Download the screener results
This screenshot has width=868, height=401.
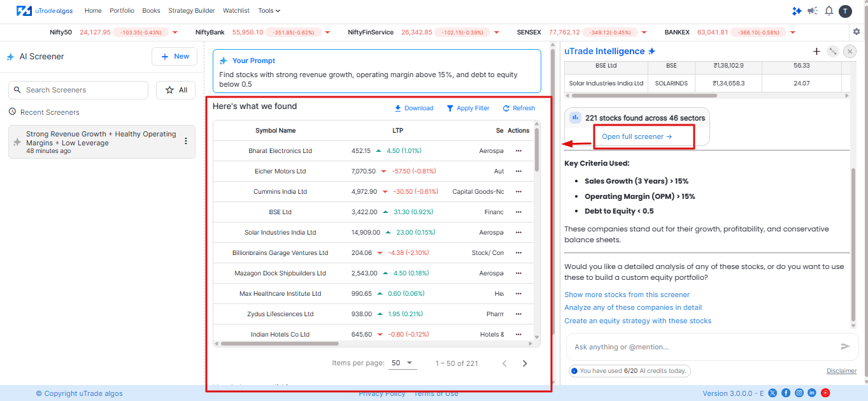413,108
